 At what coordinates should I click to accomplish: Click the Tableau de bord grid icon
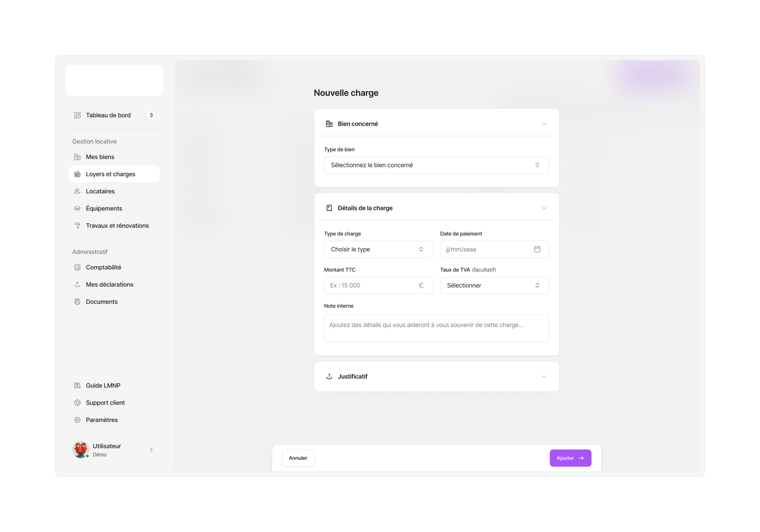77,115
